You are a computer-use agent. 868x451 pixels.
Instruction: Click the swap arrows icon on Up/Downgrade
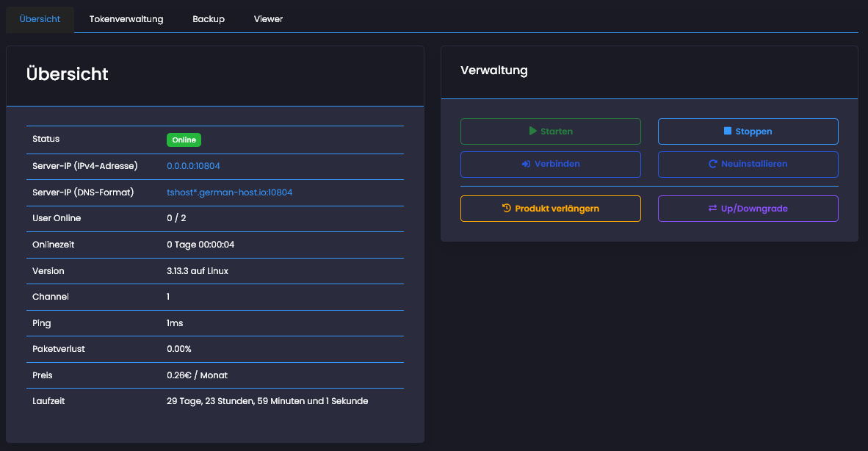pos(712,209)
